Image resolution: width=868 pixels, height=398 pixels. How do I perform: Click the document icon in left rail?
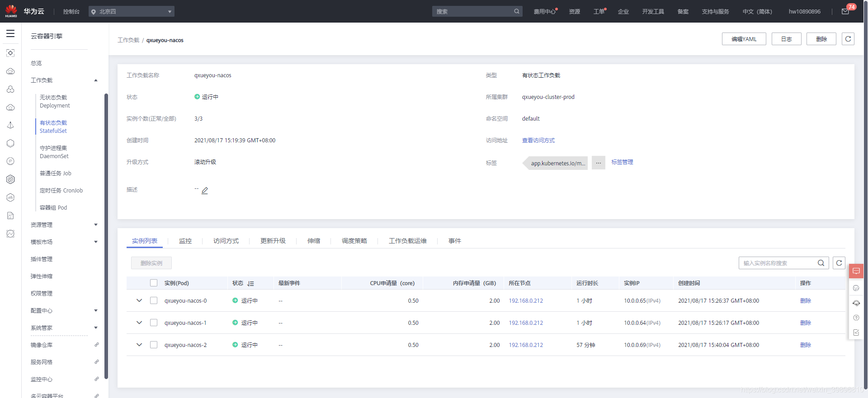(x=10, y=215)
